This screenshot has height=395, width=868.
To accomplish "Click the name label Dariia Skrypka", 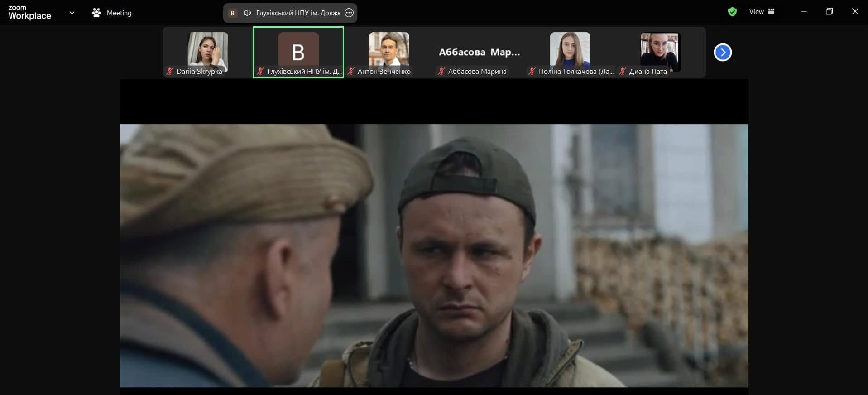I will tap(199, 72).
